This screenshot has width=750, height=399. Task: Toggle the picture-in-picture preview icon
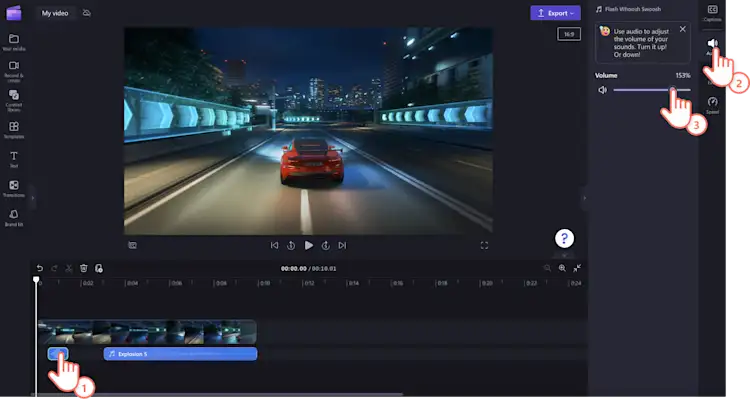pos(132,245)
